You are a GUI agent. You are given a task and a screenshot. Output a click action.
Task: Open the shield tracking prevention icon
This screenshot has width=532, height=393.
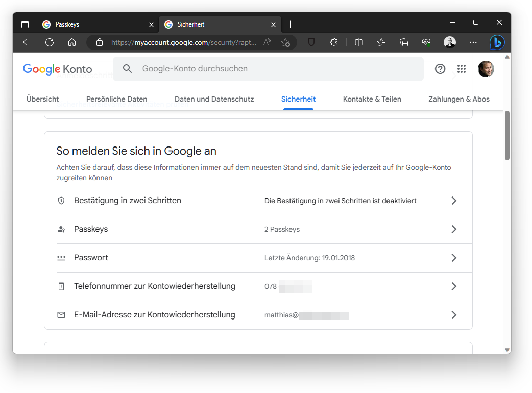click(x=311, y=42)
